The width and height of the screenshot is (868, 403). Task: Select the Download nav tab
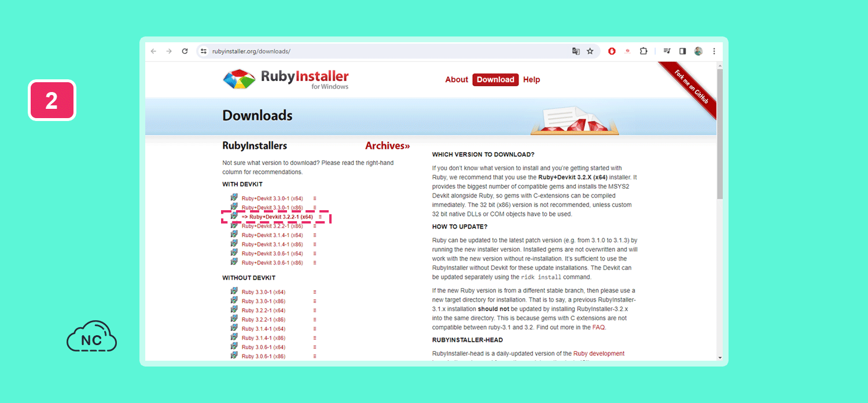(x=495, y=80)
